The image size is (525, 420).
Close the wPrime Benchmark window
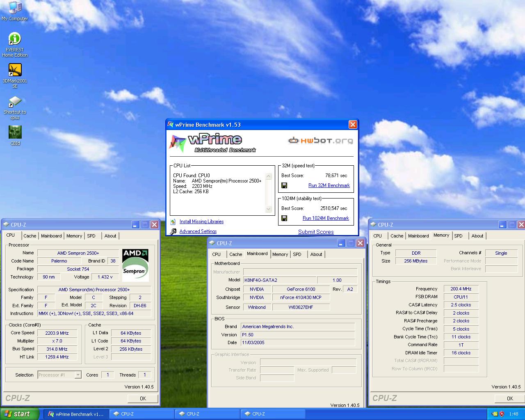[353, 125]
